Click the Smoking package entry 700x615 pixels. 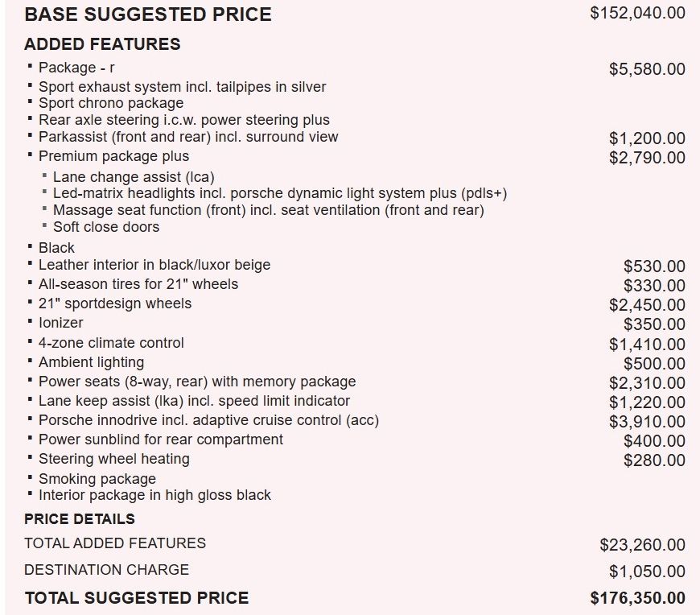(x=97, y=479)
